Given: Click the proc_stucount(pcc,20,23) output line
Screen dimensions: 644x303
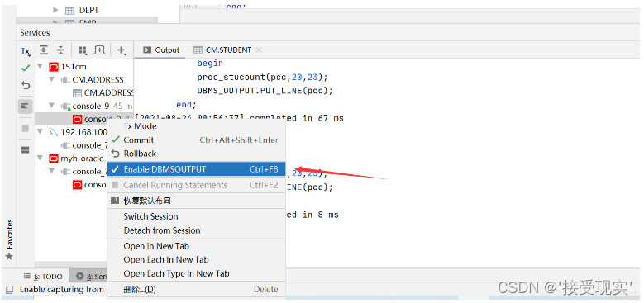Looking at the screenshot, I should 262,77.
